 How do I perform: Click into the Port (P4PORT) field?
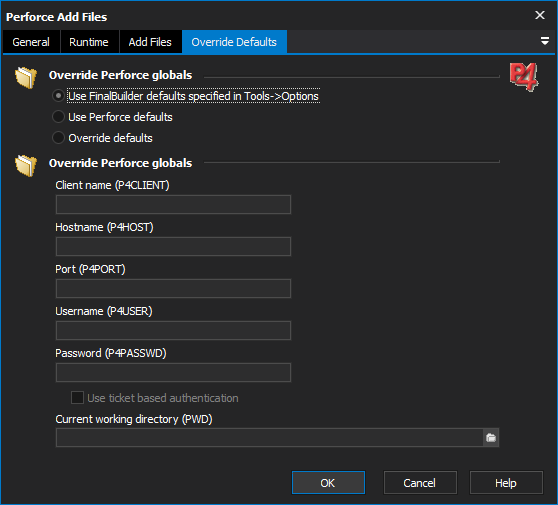(173, 288)
